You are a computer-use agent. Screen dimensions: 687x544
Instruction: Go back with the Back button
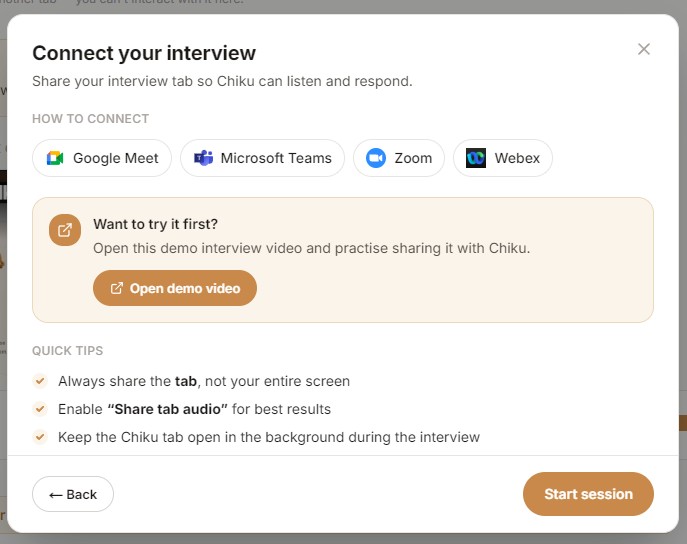coord(73,494)
